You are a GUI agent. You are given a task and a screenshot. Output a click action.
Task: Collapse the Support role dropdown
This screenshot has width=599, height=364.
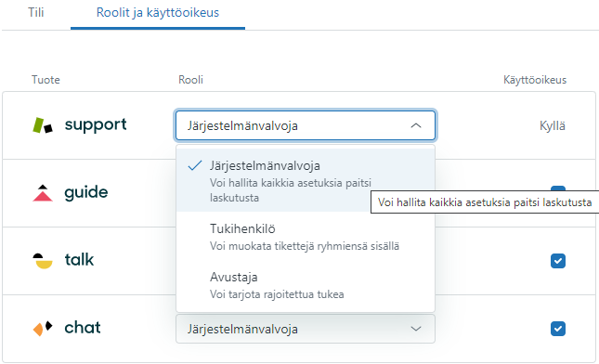(x=306, y=125)
